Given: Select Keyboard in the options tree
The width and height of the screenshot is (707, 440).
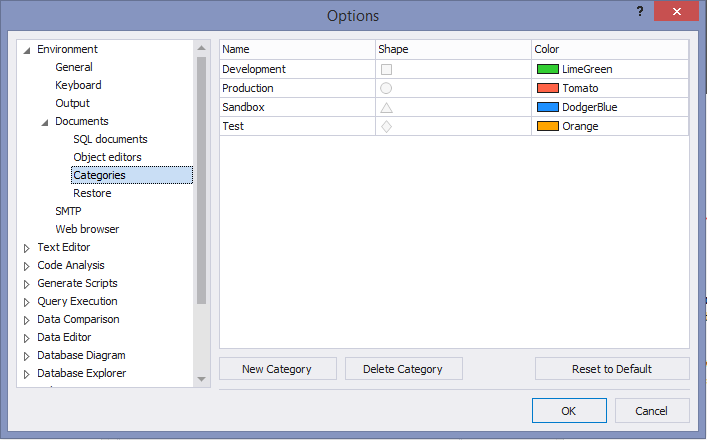Looking at the screenshot, I should tap(78, 85).
